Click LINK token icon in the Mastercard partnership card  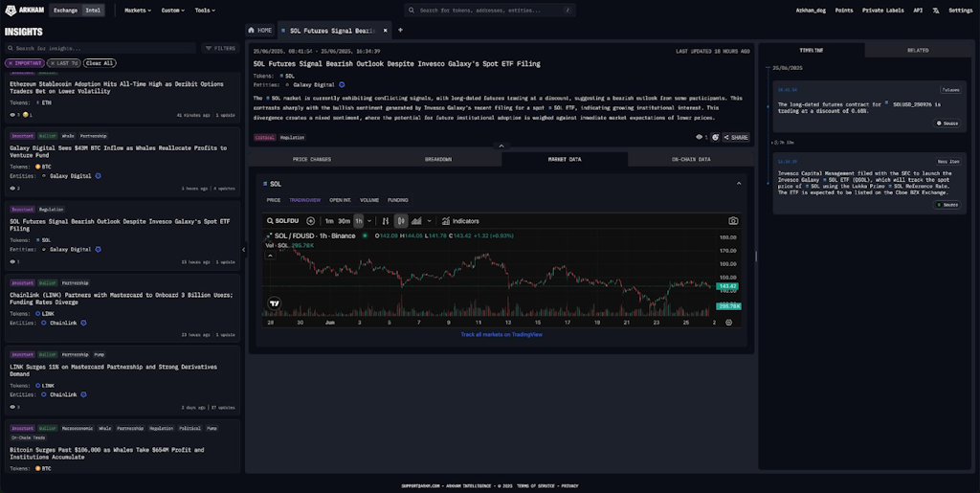tap(38, 314)
